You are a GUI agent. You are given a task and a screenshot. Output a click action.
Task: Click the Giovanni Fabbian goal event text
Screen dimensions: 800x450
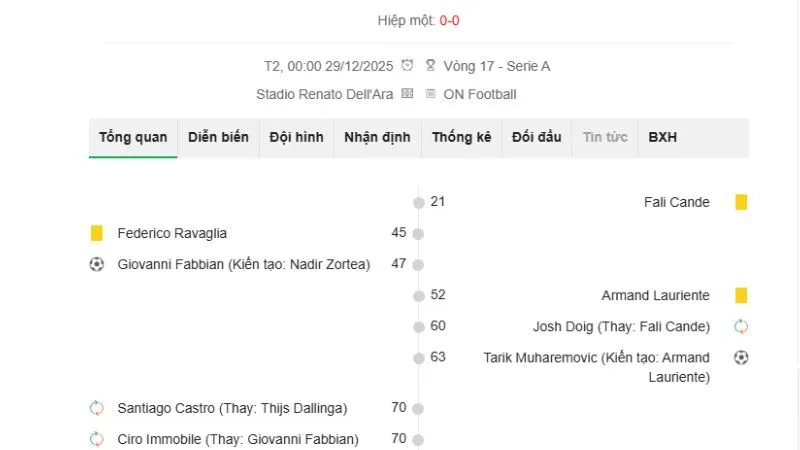243,264
